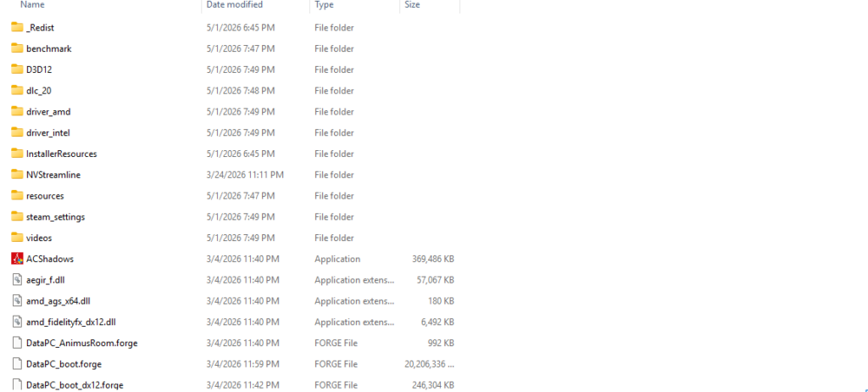Image resolution: width=868 pixels, height=392 pixels.
Task: Select the file name aegir_f.dll
Action: tap(46, 280)
